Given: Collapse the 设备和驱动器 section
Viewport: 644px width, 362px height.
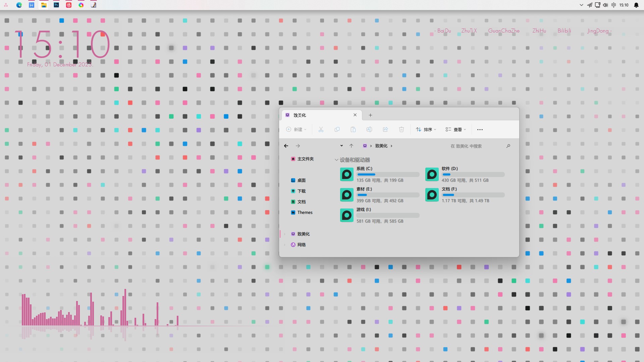Looking at the screenshot, I should [x=337, y=160].
